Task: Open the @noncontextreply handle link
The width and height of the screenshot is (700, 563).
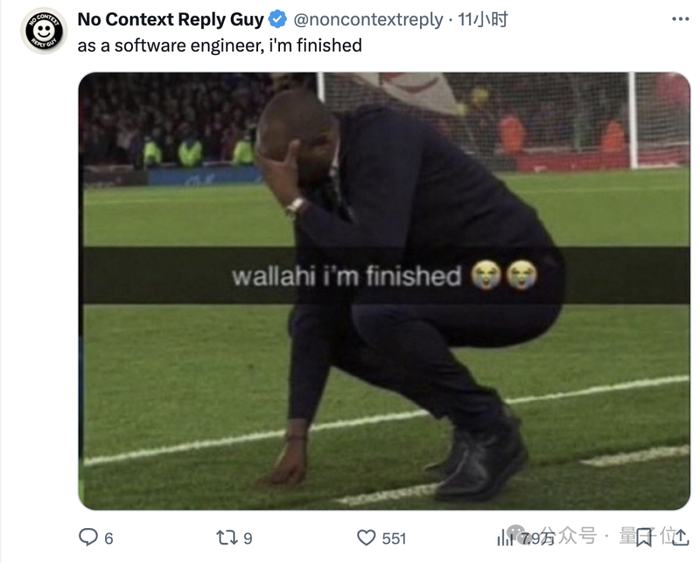Action: click(368, 20)
